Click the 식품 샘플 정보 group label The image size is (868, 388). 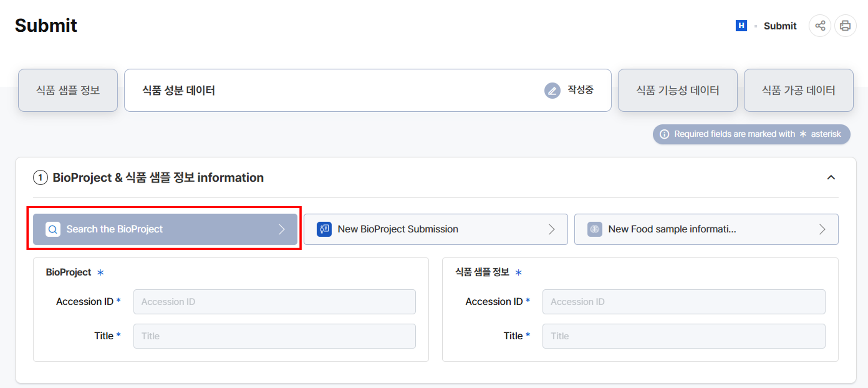click(482, 272)
